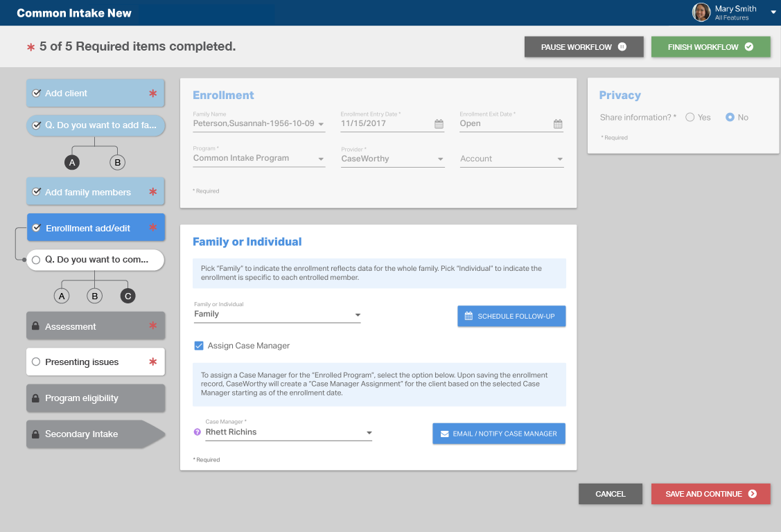Click the Finish Workflow button

tap(711, 47)
